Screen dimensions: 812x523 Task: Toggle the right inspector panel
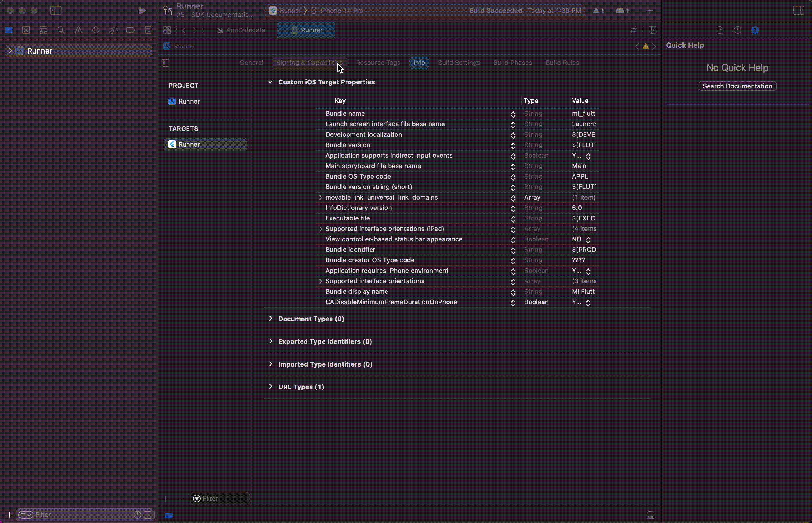(x=798, y=10)
